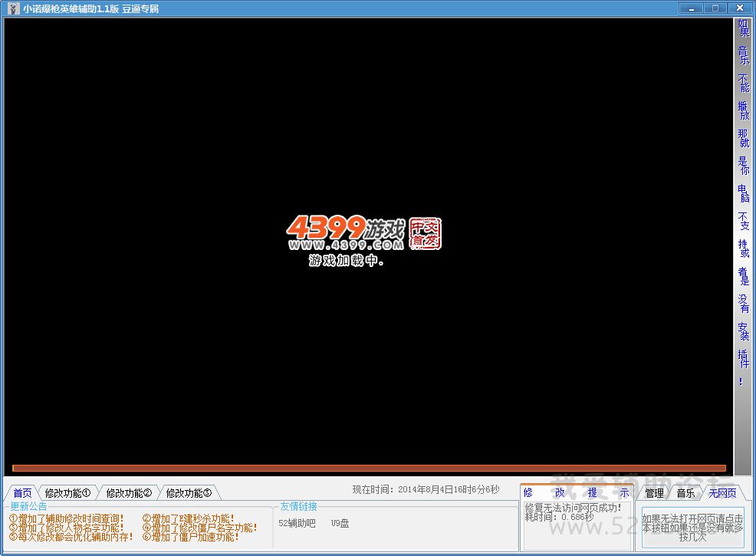756x556 pixels.
Task: Click announcement ⑥增加了僵尸加速功能!
Action: pos(191,536)
